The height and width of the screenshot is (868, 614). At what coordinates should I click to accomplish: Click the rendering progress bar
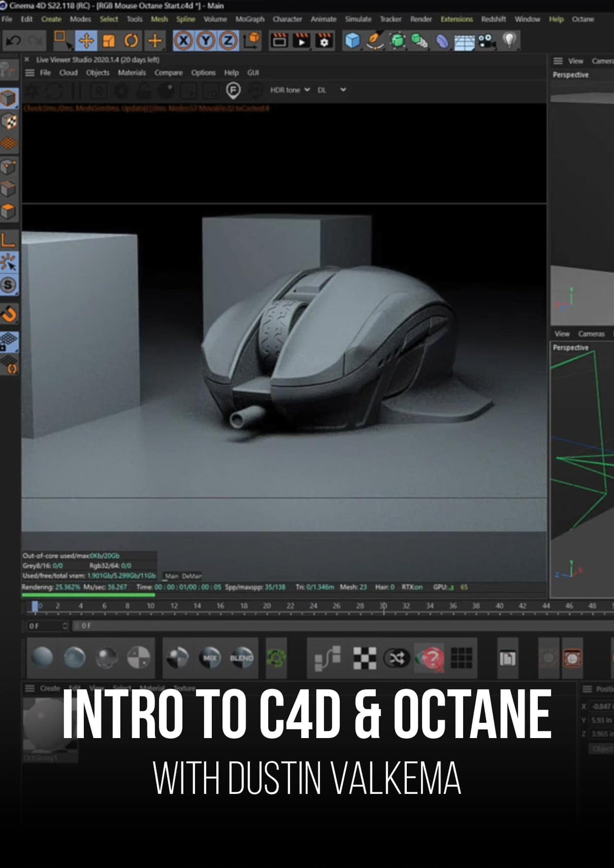[88, 594]
